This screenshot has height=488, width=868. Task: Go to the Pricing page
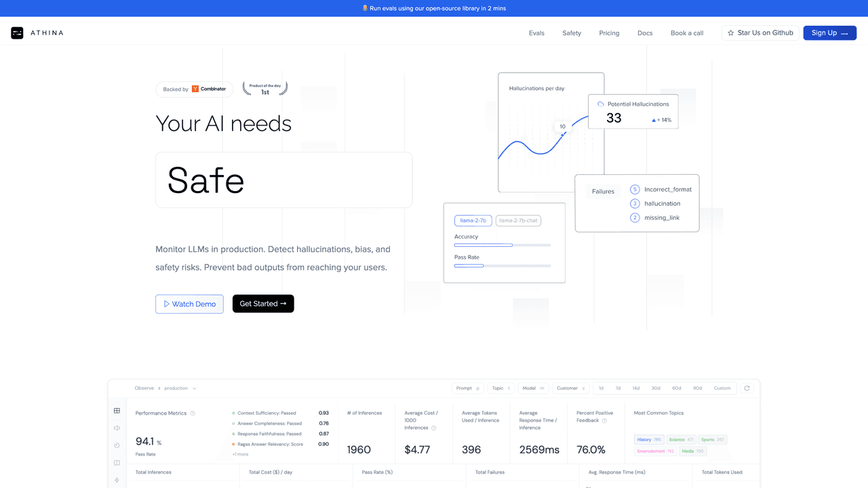(609, 33)
